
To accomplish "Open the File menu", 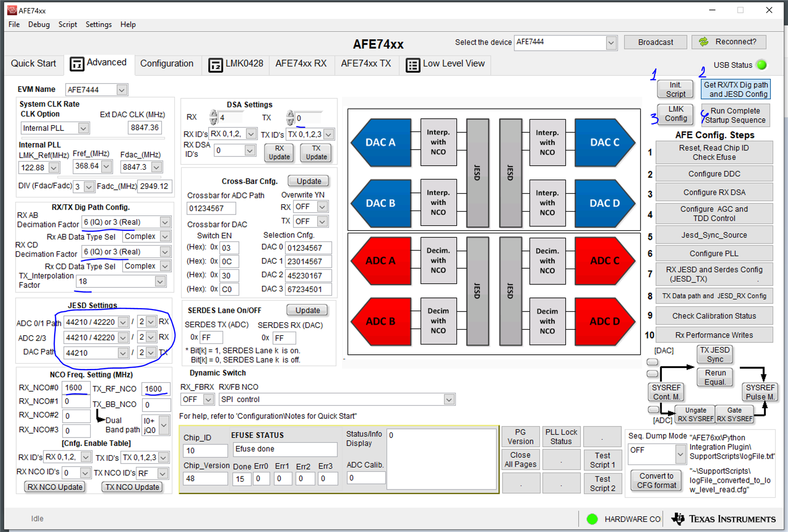I will pyautogui.click(x=14, y=25).
